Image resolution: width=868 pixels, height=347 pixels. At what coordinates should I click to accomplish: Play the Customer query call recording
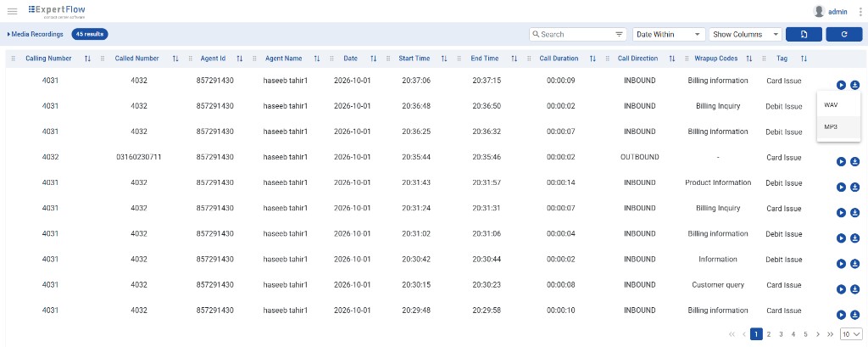pyautogui.click(x=841, y=288)
